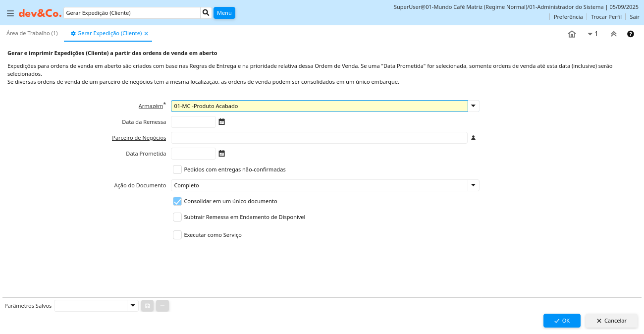
Task: Click the search magnifier icon
Action: point(206,13)
